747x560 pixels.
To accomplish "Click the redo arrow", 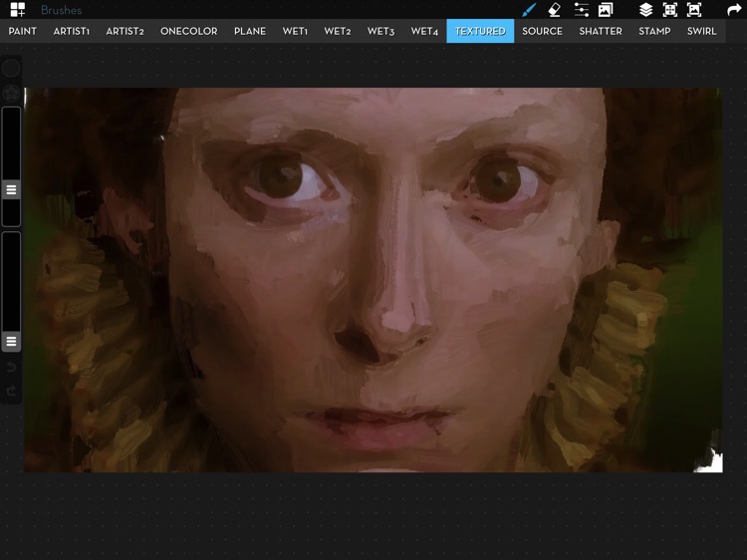I will pos(11,391).
